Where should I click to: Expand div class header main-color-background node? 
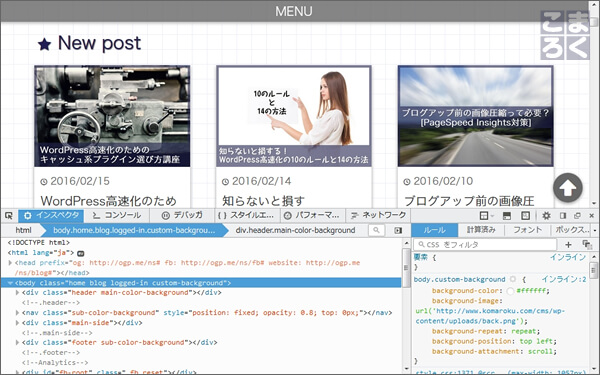[x=17, y=293]
